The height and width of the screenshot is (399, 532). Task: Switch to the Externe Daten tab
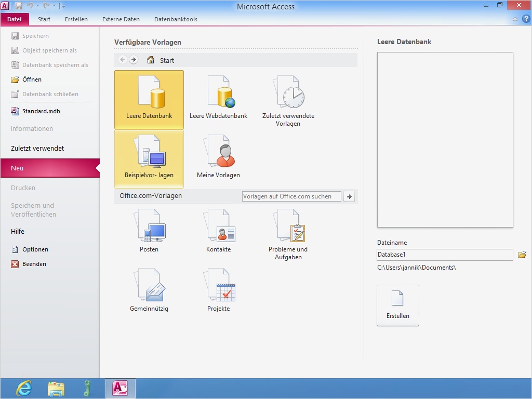point(121,19)
